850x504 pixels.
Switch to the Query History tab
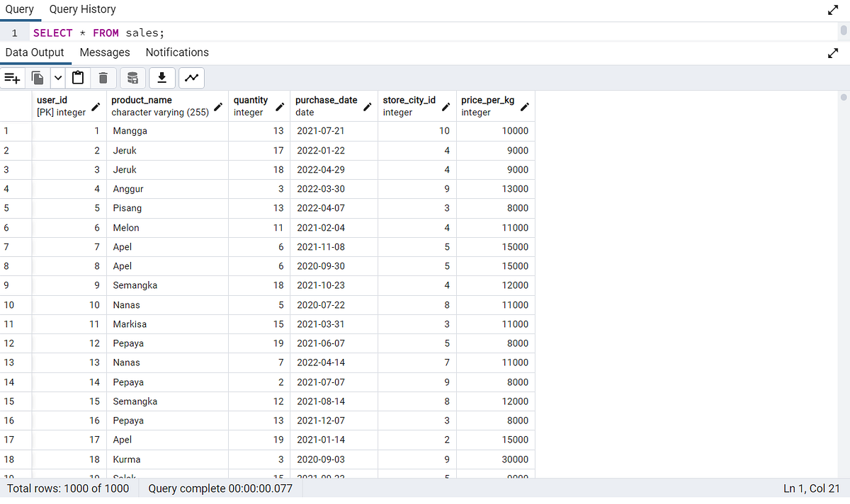(82, 9)
